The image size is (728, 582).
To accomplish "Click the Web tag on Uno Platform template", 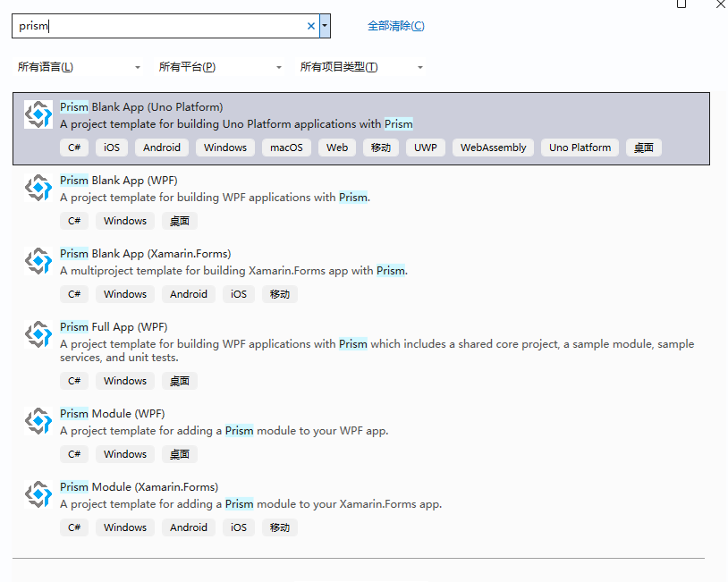I will [x=337, y=148].
